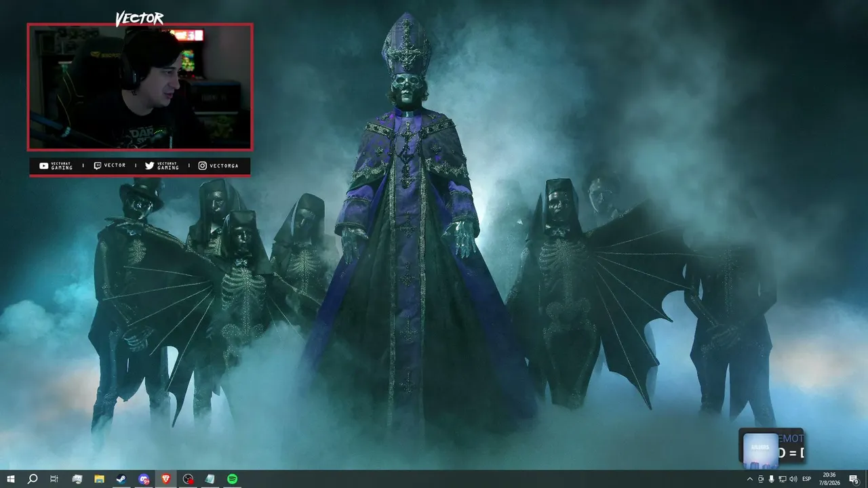Open Task View on the taskbar

[54, 479]
